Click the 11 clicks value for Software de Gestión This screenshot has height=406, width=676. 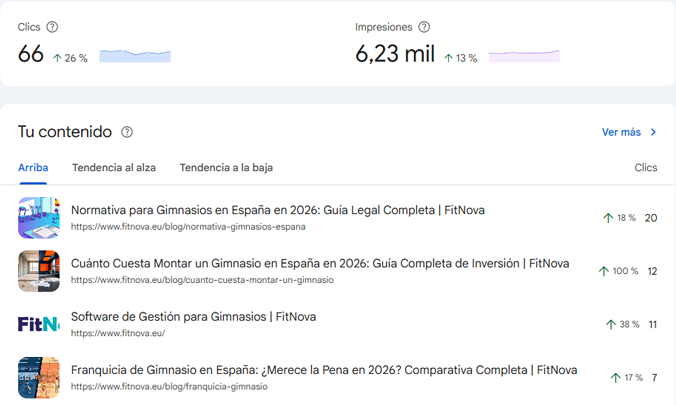[x=653, y=325]
